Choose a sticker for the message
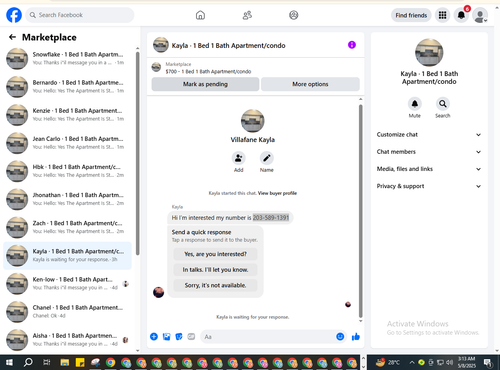Viewport: 500px width, 370px height. click(179, 337)
